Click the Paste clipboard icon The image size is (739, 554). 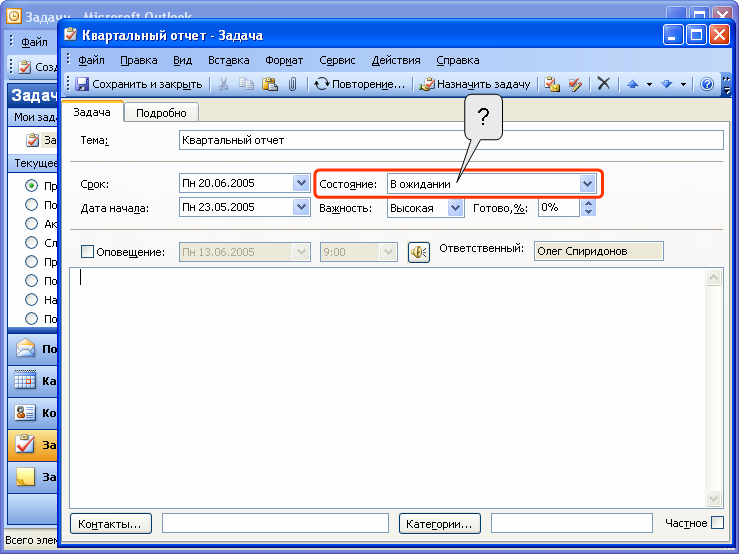pos(269,85)
